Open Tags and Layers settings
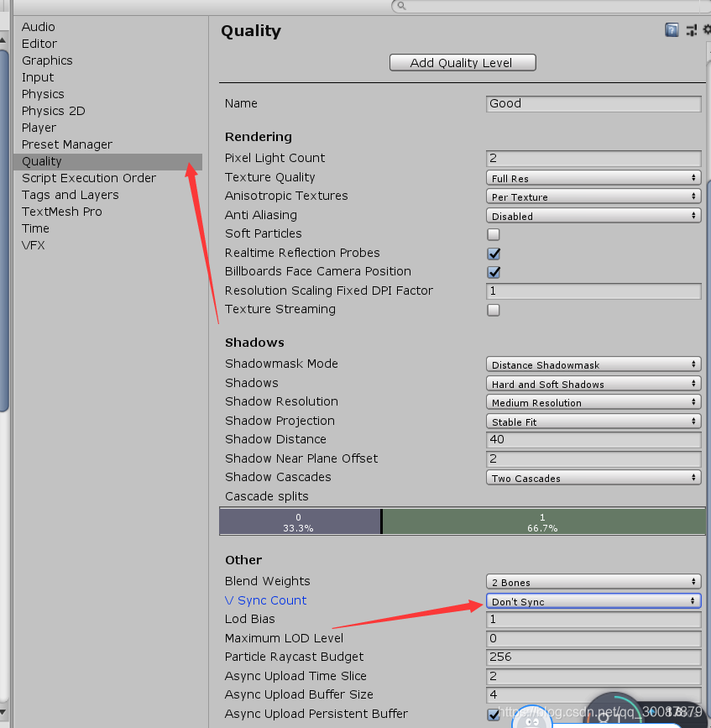Viewport: 711px width, 728px height. pos(71,195)
